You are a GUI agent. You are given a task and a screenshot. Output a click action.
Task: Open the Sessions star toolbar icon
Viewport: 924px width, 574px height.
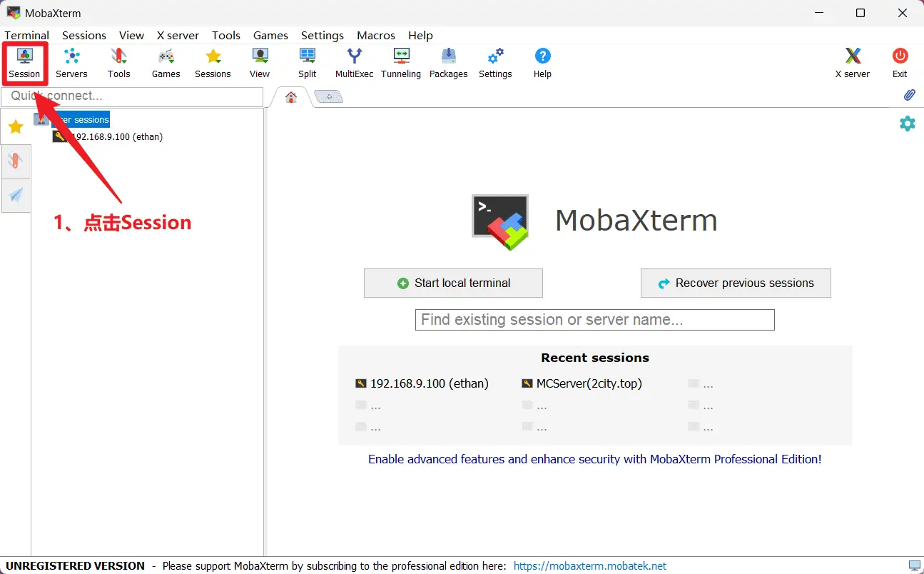[x=213, y=63]
